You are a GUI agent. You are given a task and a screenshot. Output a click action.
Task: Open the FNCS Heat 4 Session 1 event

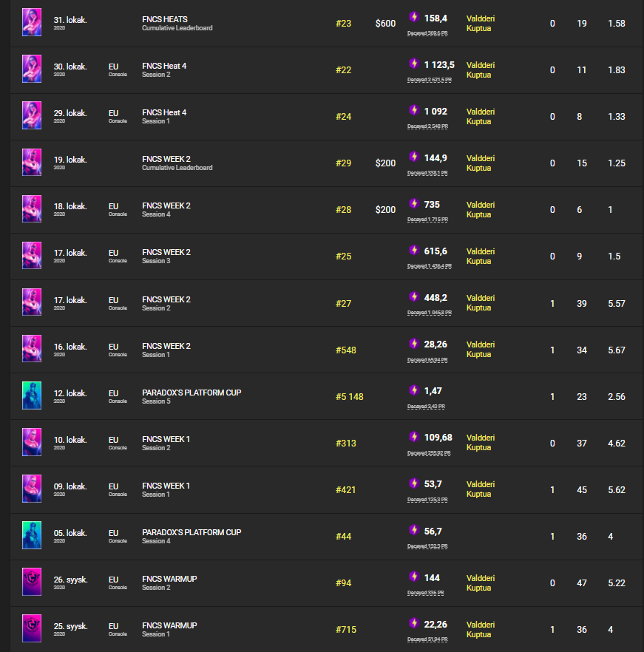(164, 117)
